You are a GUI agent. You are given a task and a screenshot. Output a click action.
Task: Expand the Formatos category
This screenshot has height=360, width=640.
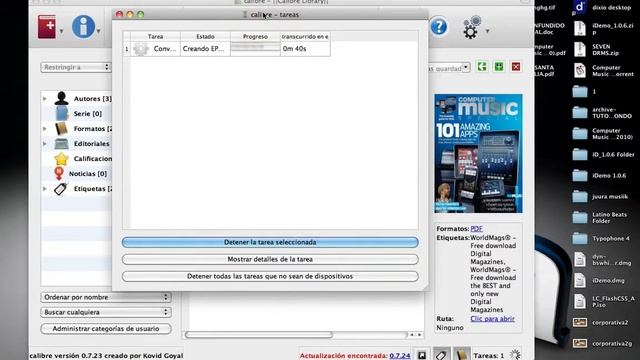(x=44, y=129)
